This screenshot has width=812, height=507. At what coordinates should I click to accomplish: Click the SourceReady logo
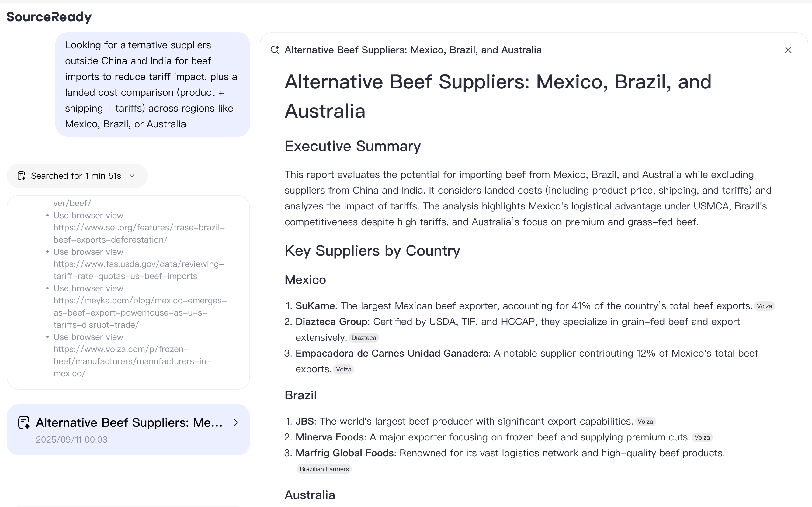[x=49, y=17]
